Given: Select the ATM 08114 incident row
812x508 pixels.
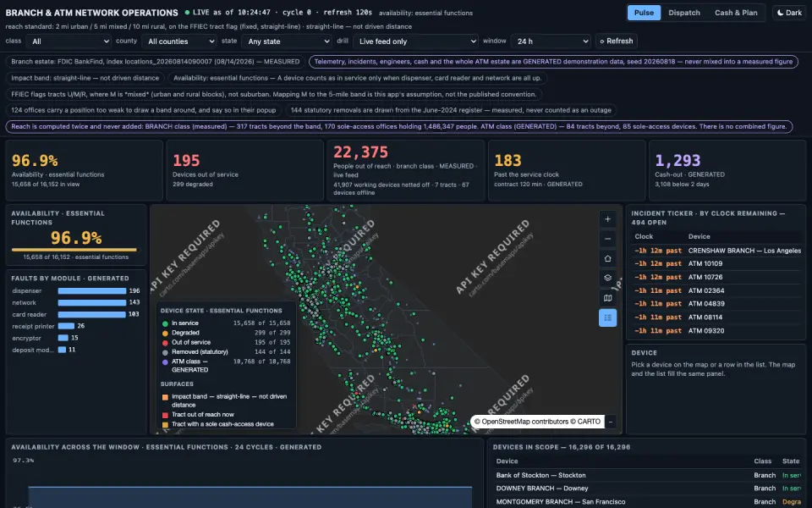Looking at the screenshot, I should pos(717,317).
